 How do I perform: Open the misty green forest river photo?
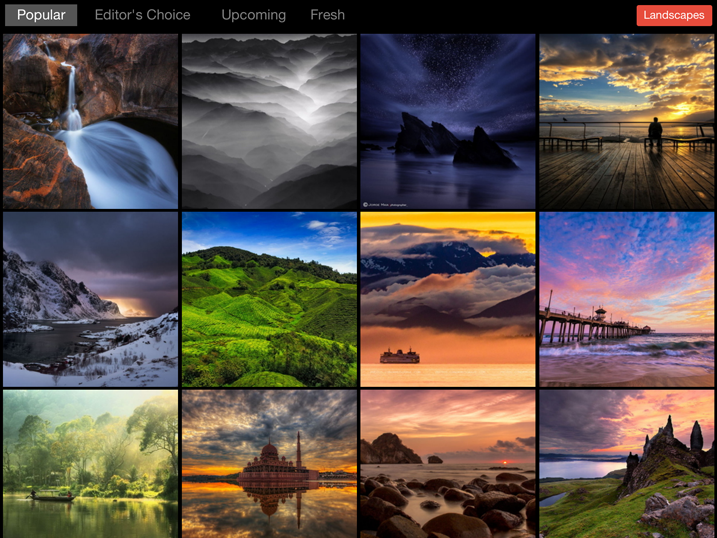click(91, 464)
